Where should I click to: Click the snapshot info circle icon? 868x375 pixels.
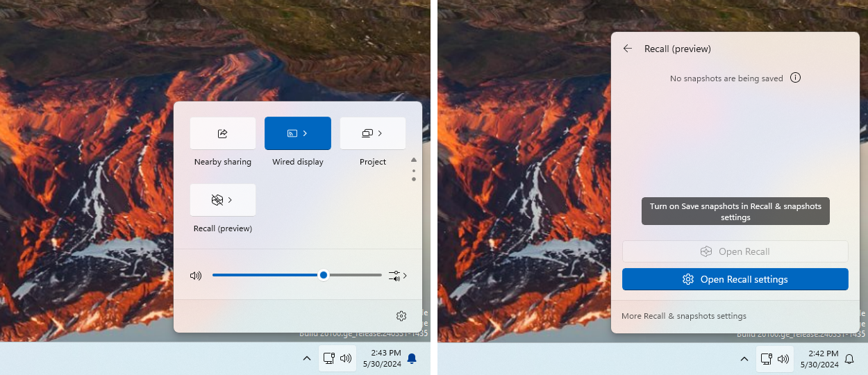(x=796, y=78)
